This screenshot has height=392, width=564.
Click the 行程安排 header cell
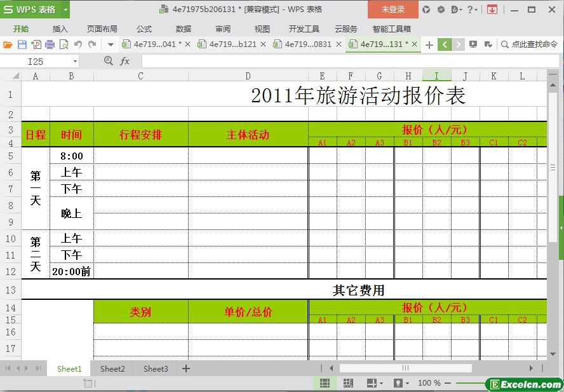tap(140, 135)
